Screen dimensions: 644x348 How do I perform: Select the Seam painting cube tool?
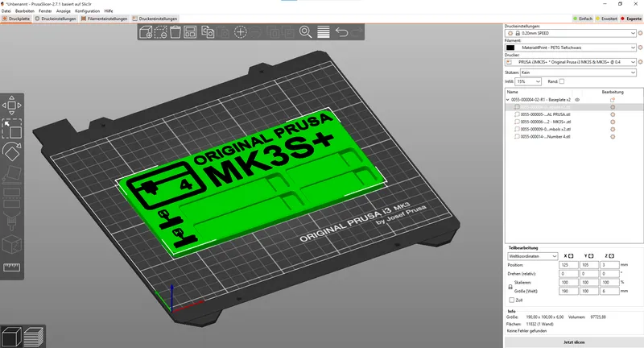[x=11, y=244]
